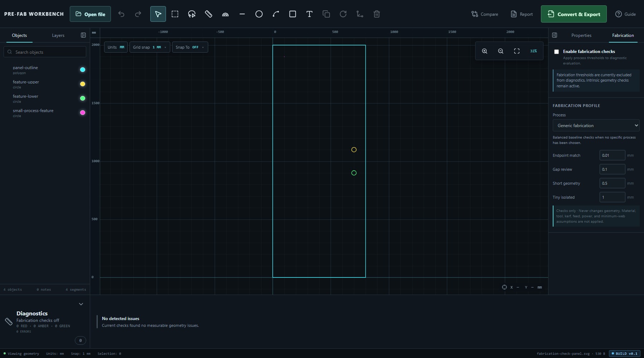The height and width of the screenshot is (358, 644).
Task: Click the magenta small-process-feature color dot
Action: 83,113
